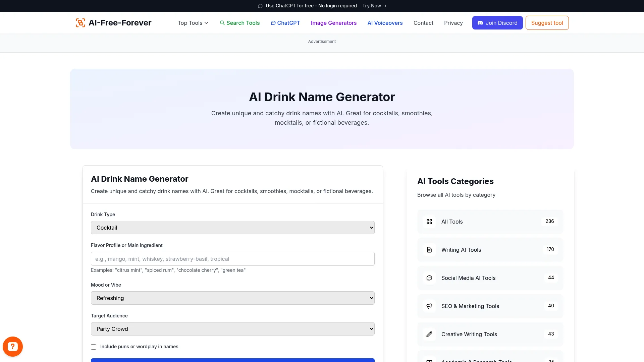
Task: Click the Suggest tool button
Action: (x=547, y=23)
